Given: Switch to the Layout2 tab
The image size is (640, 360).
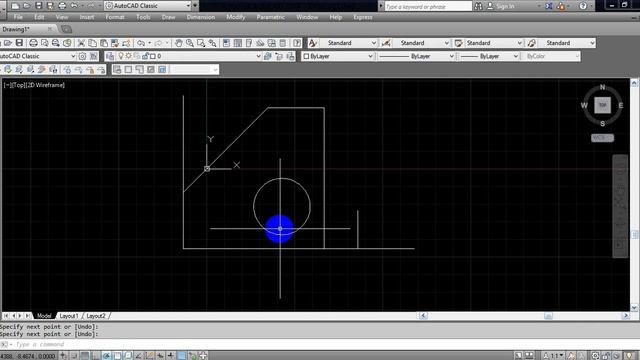Looking at the screenshot, I should tap(96, 316).
